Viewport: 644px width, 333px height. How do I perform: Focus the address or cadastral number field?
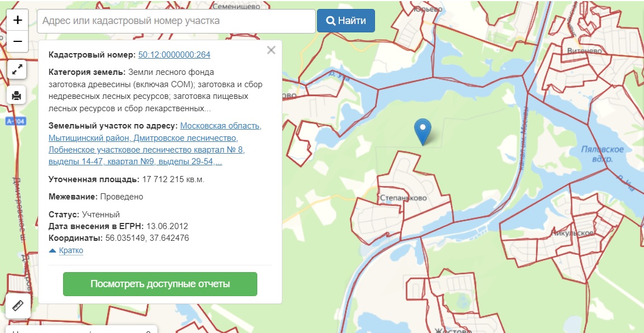(176, 21)
